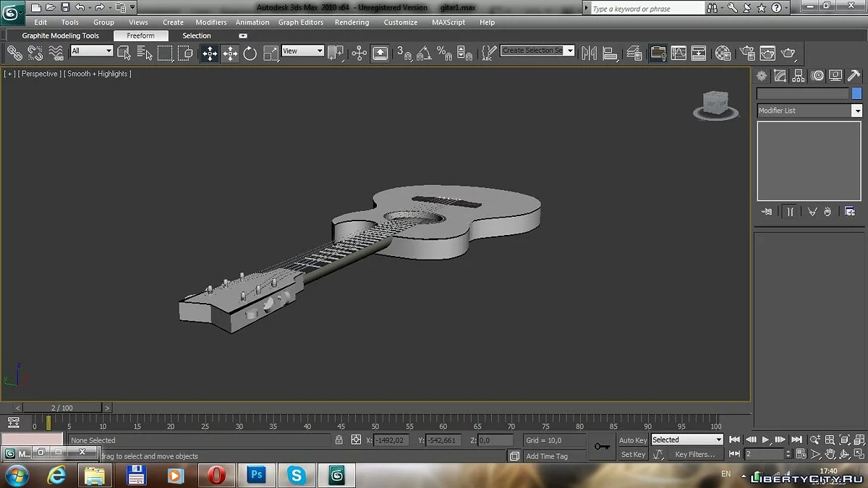This screenshot has height=488, width=868.
Task: Click the Mirror tool icon
Action: (590, 53)
